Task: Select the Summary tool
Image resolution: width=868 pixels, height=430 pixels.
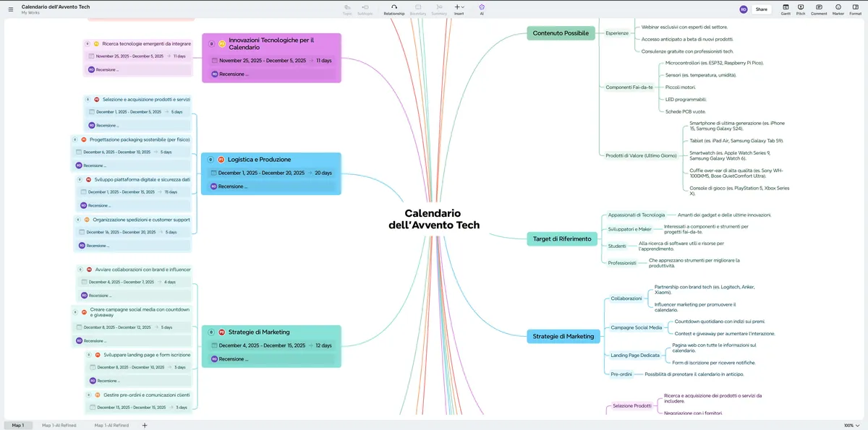Action: point(439,9)
